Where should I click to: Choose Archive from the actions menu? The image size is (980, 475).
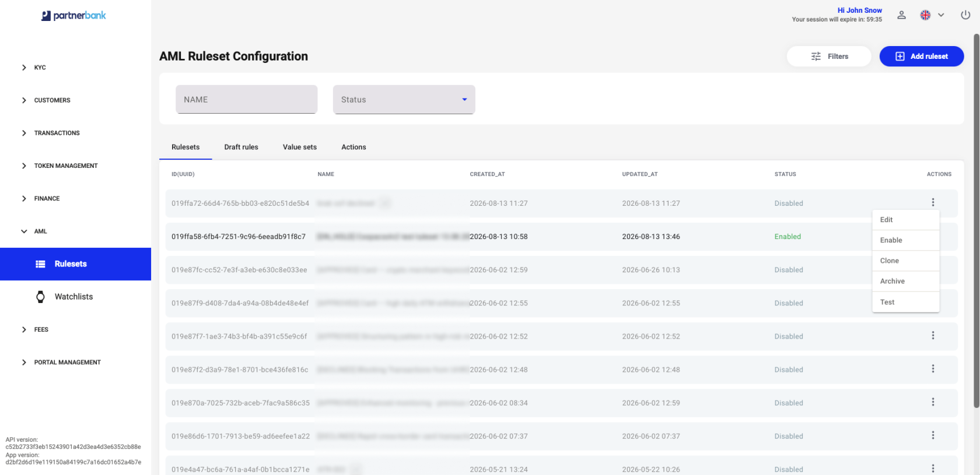tap(905, 281)
